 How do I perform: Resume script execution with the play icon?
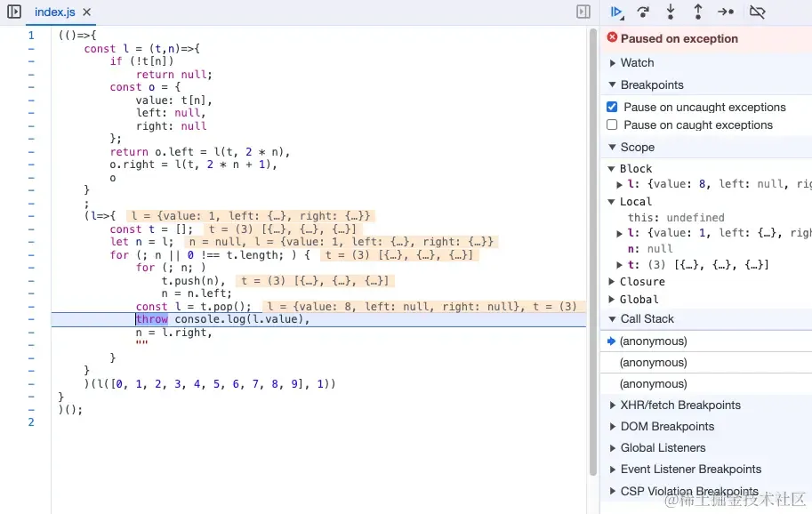point(616,12)
